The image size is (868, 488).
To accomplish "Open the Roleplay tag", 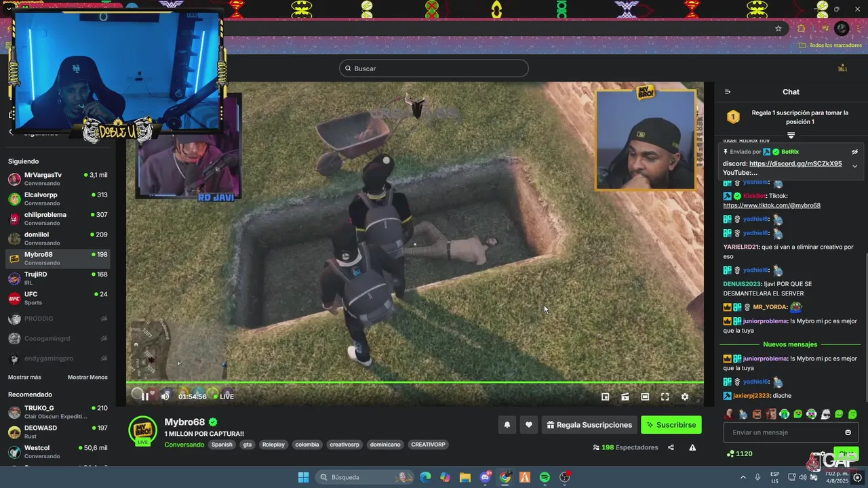I will pyautogui.click(x=274, y=445).
